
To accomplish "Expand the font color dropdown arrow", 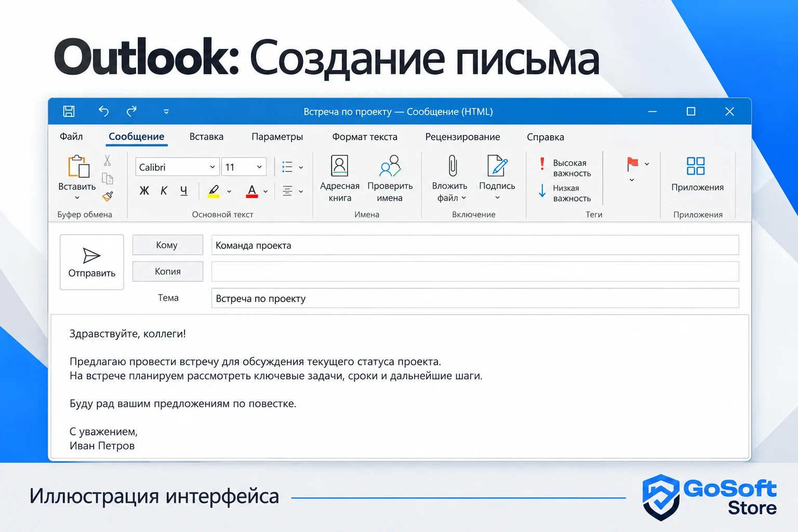I will click(265, 192).
